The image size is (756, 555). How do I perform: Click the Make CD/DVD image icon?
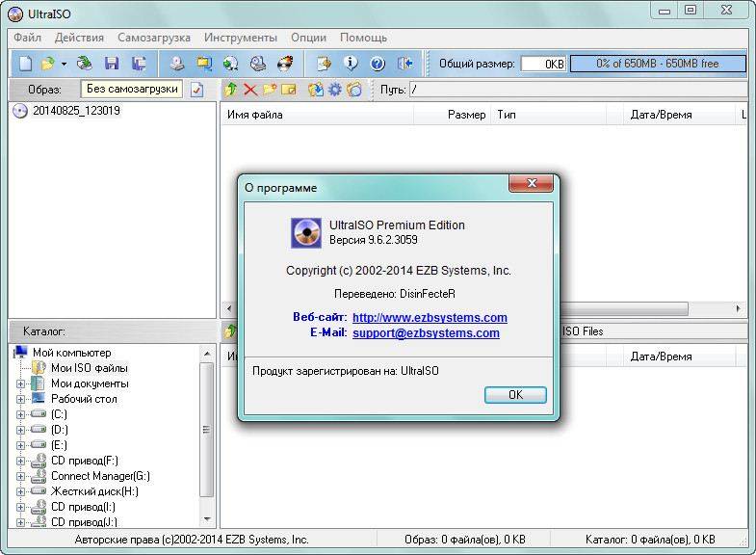tap(177, 64)
